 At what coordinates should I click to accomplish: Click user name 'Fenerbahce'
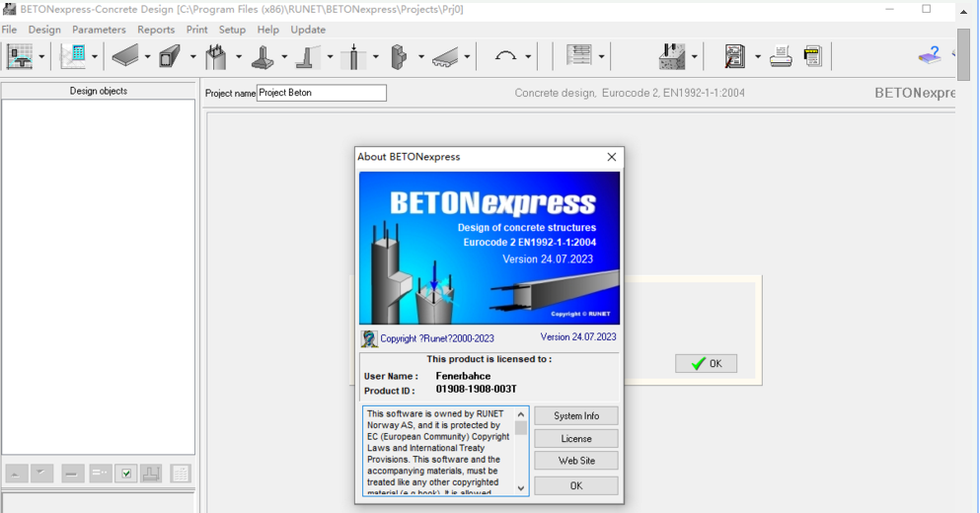(463, 376)
